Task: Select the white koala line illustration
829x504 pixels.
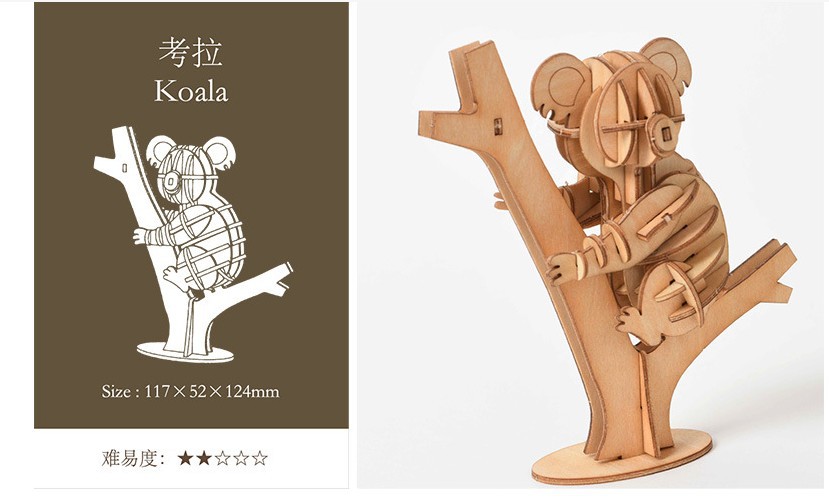Action: 194,244
